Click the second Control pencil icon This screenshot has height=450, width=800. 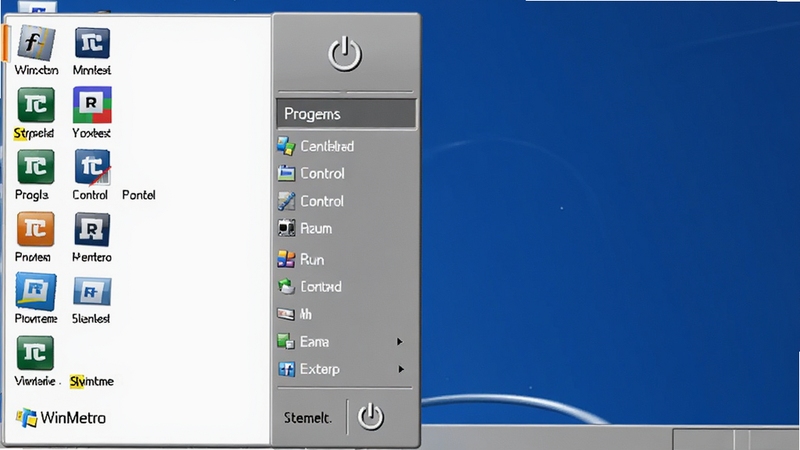pos(286,201)
